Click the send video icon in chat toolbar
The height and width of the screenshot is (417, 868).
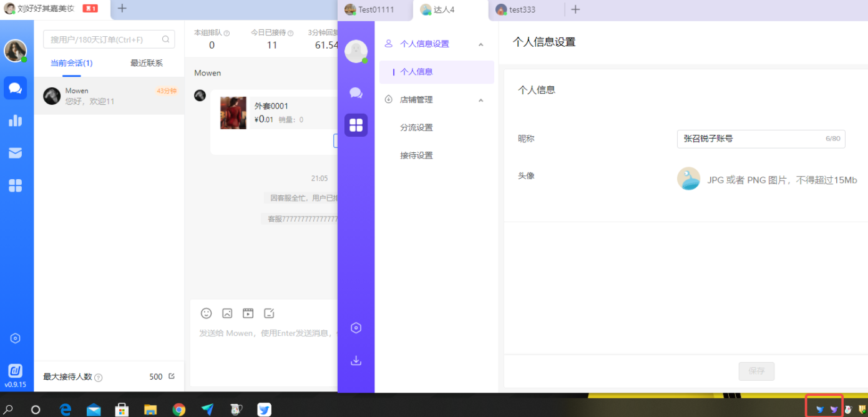tap(248, 313)
